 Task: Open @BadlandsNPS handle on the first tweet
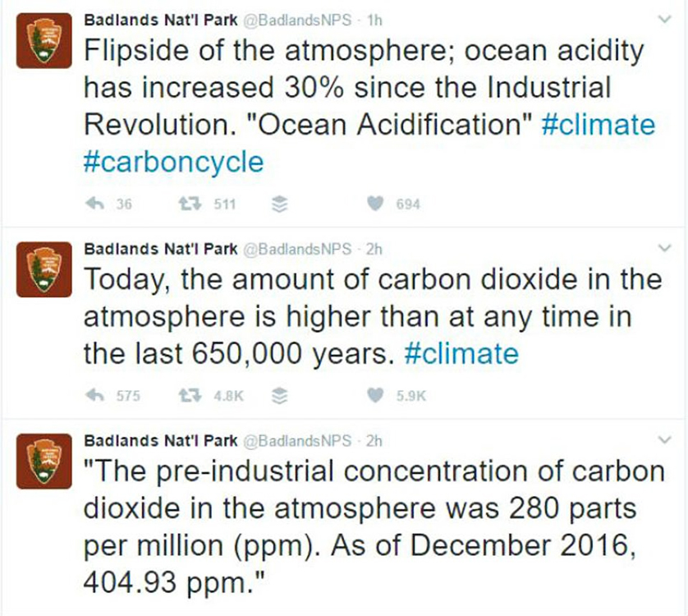pyautogui.click(x=297, y=21)
